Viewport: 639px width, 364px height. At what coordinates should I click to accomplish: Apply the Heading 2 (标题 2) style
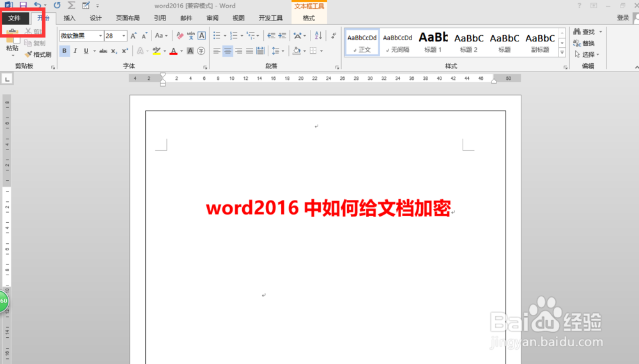[468, 42]
